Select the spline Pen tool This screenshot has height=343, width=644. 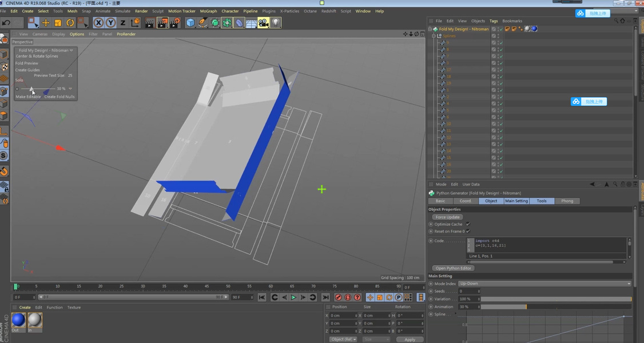[202, 23]
